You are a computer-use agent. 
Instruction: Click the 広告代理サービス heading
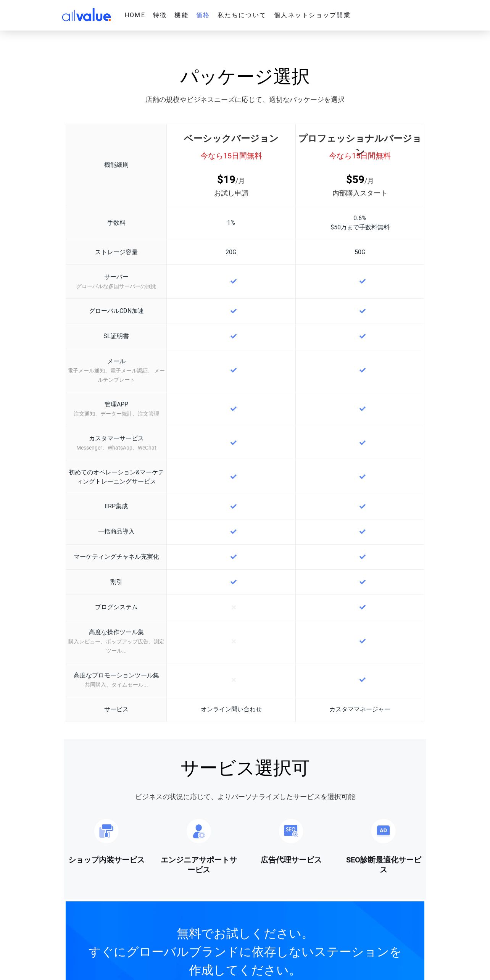(291, 860)
